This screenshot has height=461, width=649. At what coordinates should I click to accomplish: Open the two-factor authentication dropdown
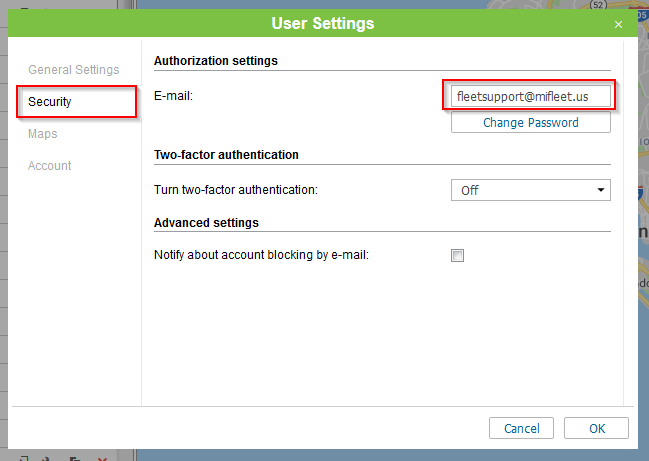pos(531,190)
